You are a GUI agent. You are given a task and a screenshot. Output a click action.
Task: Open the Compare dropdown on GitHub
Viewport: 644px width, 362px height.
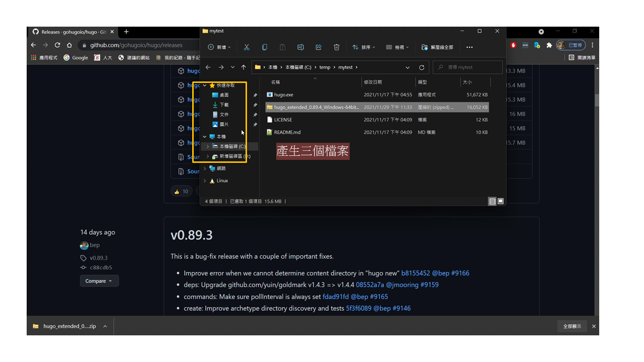coord(99,281)
